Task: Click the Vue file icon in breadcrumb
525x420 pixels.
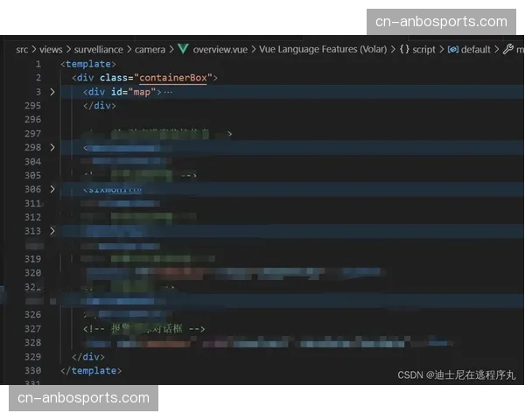Action: [184, 50]
